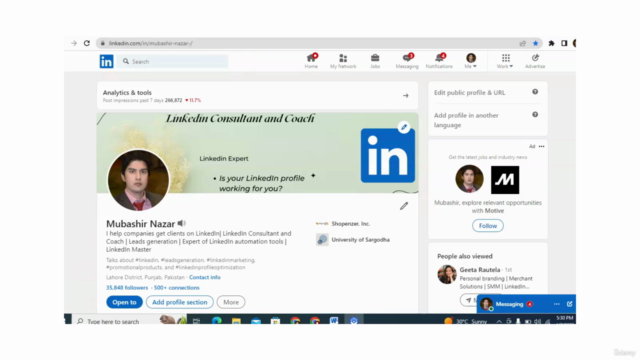Follow Motive with the Follow button
The width and height of the screenshot is (640, 360).
pyautogui.click(x=488, y=226)
